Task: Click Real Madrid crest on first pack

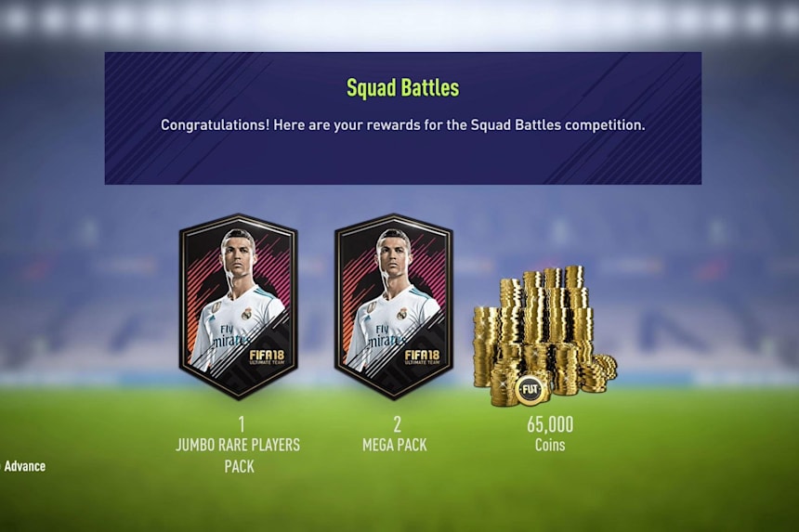Action: click(x=248, y=313)
